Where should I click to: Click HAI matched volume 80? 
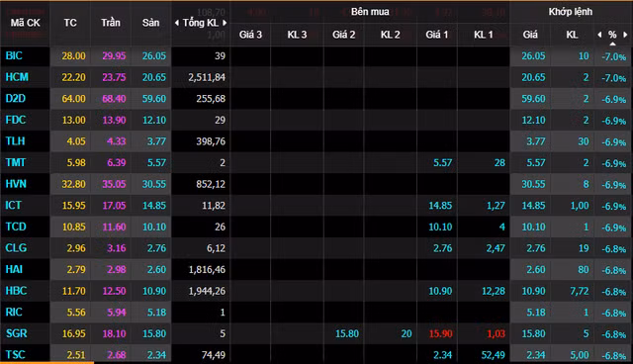pos(583,270)
